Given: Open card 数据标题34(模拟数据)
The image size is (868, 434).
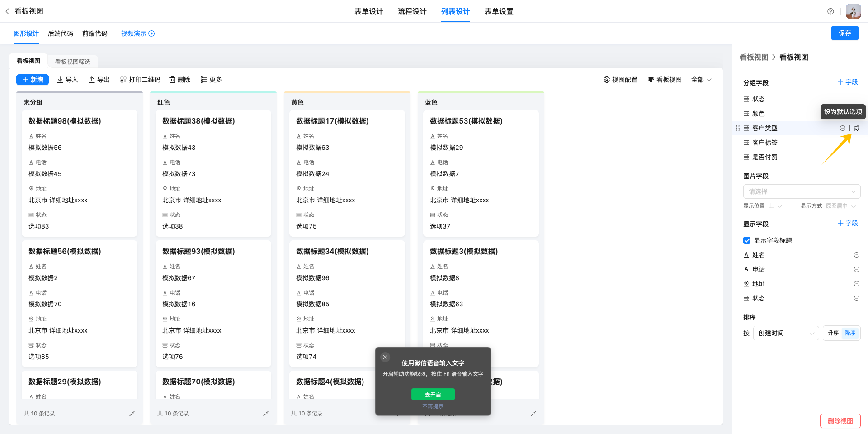Looking at the screenshot, I should point(347,304).
